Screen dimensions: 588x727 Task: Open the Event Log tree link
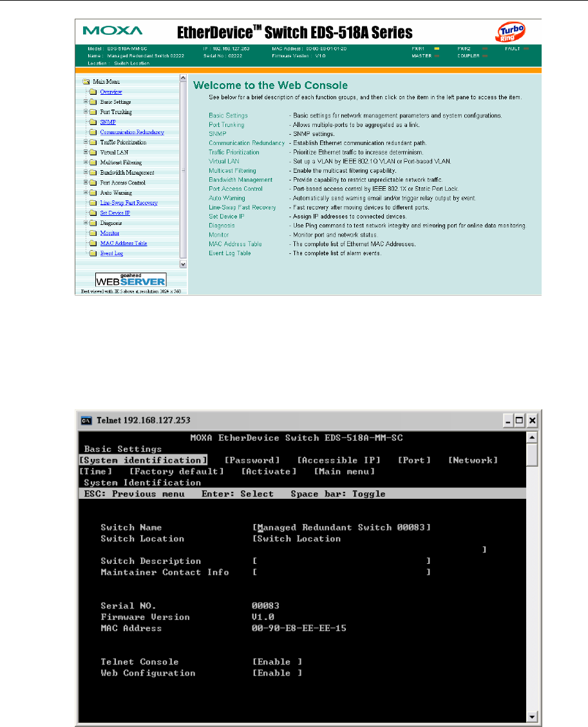point(111,253)
